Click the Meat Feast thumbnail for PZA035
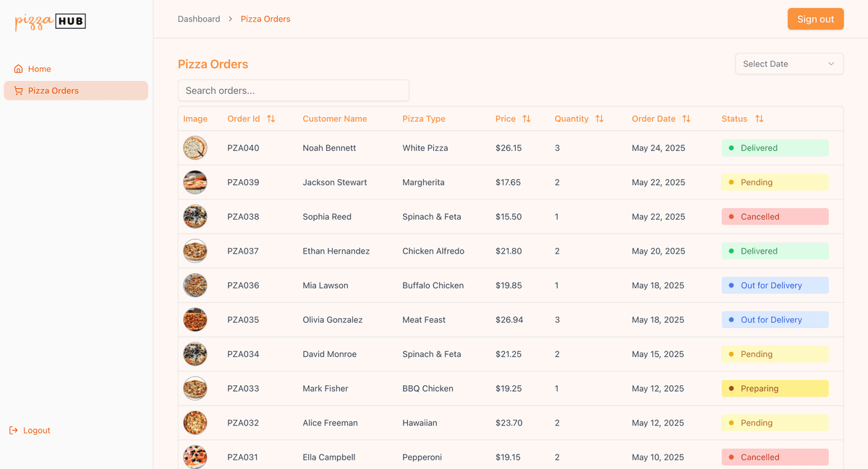868x469 pixels. [195, 319]
